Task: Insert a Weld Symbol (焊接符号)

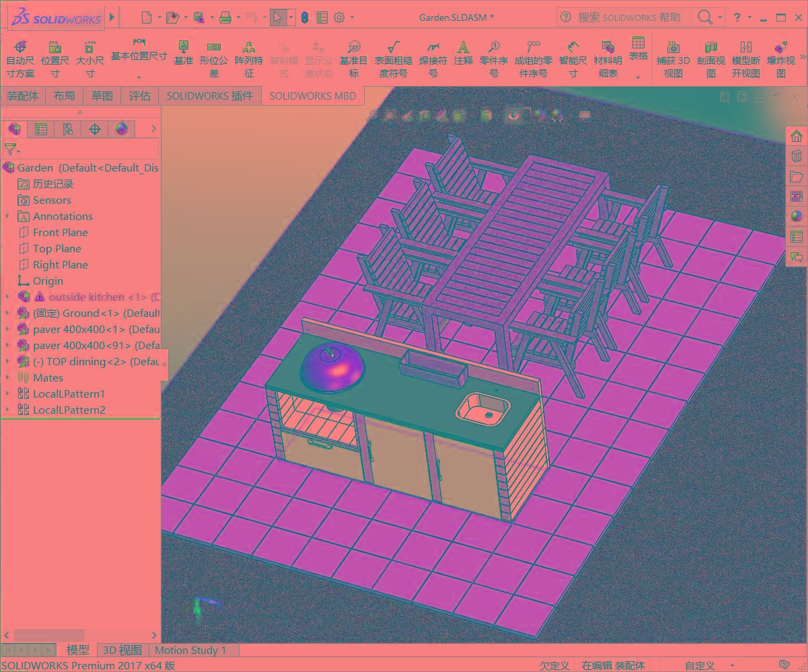Action: 433,59
